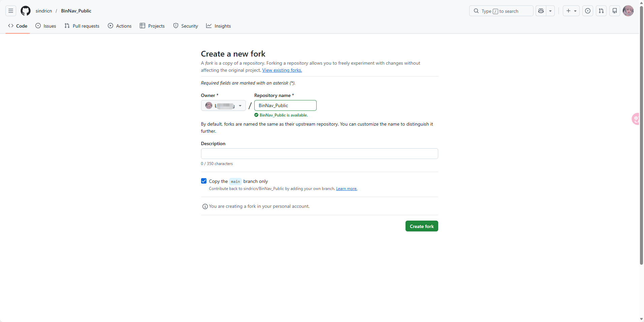Open the create new plus menu
This screenshot has width=644, height=322.
tap(571, 11)
